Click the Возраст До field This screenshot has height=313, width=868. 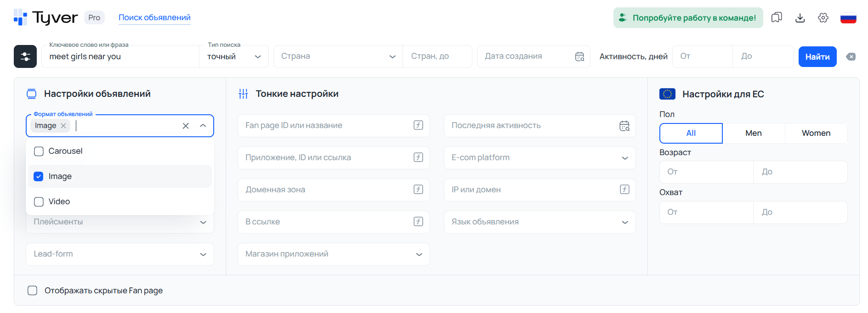800,172
